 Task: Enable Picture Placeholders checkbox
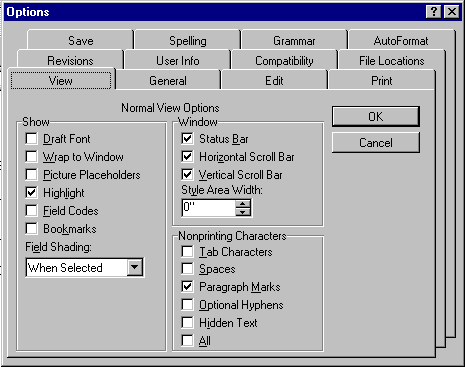(31, 174)
